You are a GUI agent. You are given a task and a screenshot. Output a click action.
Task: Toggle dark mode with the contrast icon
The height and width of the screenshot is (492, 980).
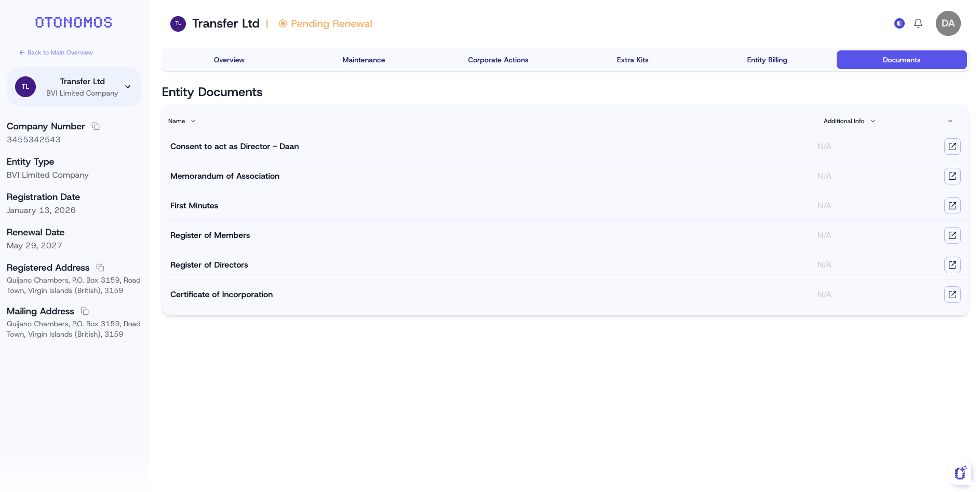(899, 23)
